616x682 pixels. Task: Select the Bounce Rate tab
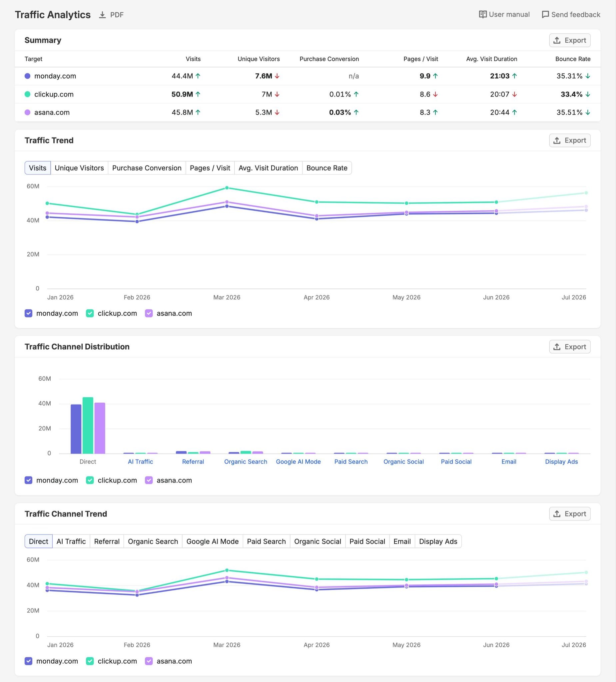tap(327, 168)
